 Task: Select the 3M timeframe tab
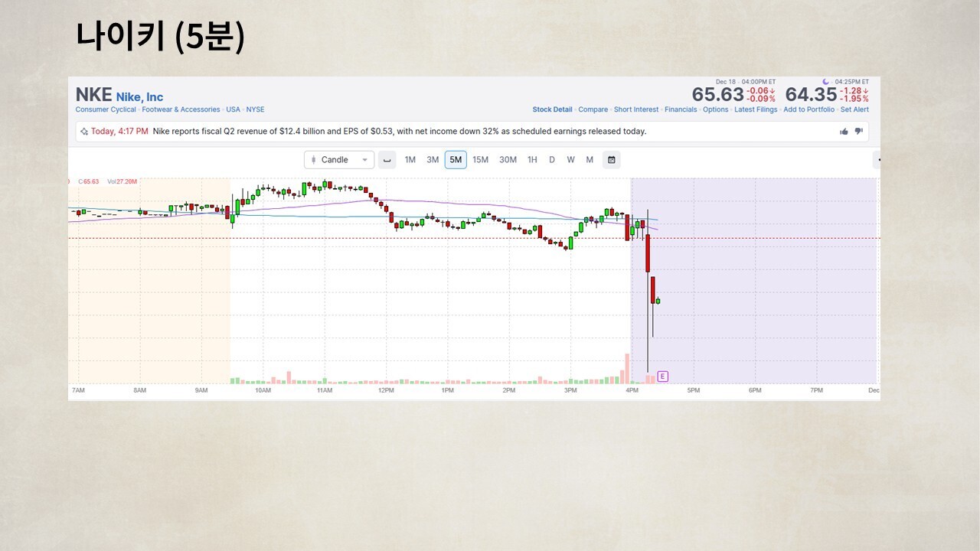[433, 160]
